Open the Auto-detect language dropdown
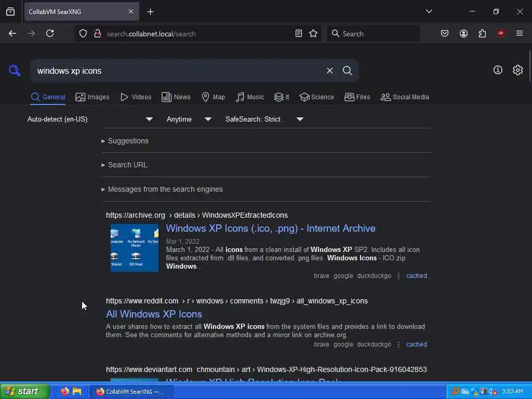This screenshot has width=532, height=399. tap(90, 119)
